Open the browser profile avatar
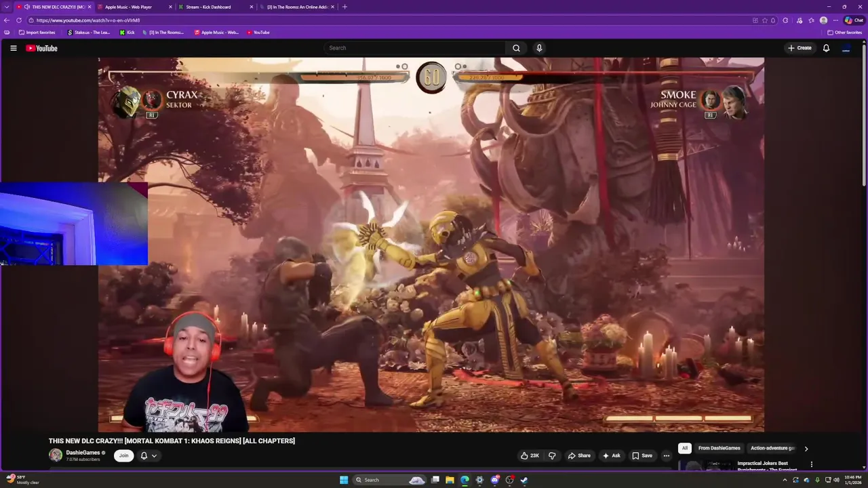 (823, 20)
